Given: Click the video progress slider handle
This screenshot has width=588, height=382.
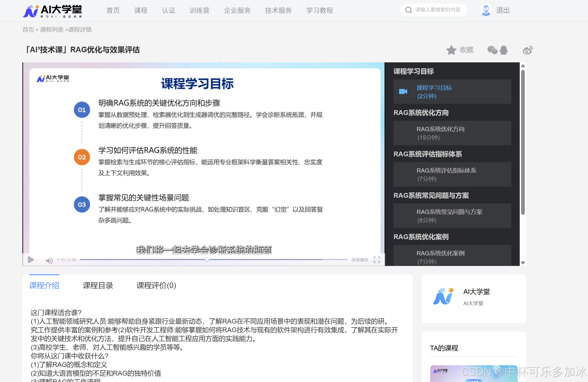Looking at the screenshot, I should pyautogui.click(x=207, y=260).
